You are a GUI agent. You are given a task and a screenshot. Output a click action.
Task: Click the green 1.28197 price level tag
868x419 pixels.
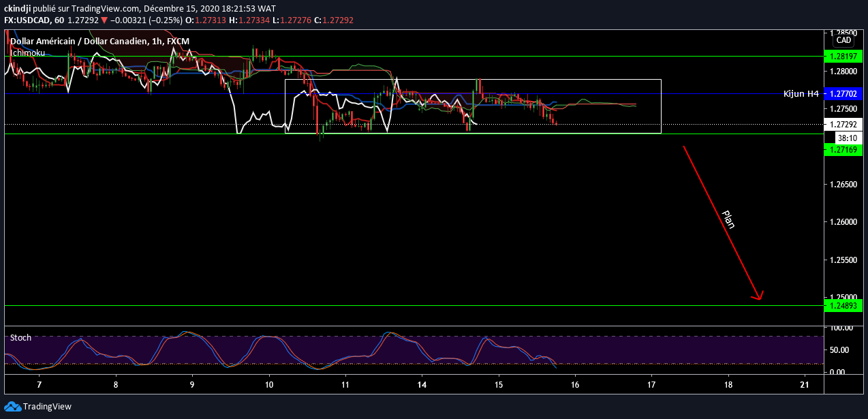(843, 57)
